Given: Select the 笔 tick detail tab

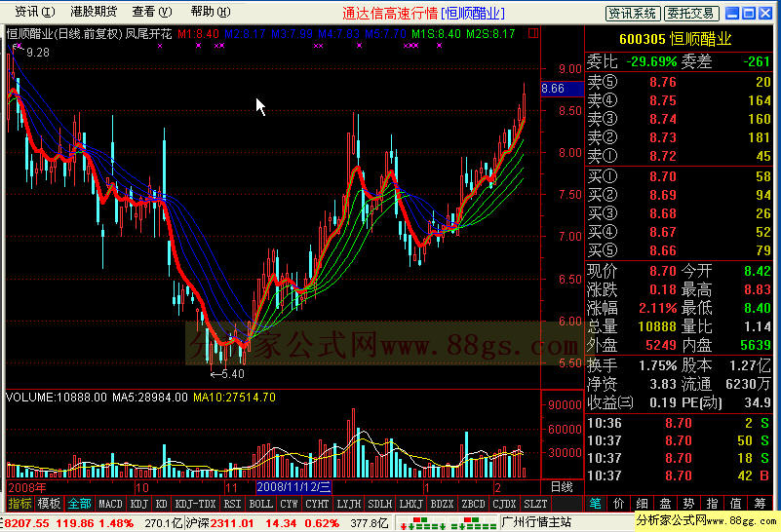Looking at the screenshot, I should point(595,504).
